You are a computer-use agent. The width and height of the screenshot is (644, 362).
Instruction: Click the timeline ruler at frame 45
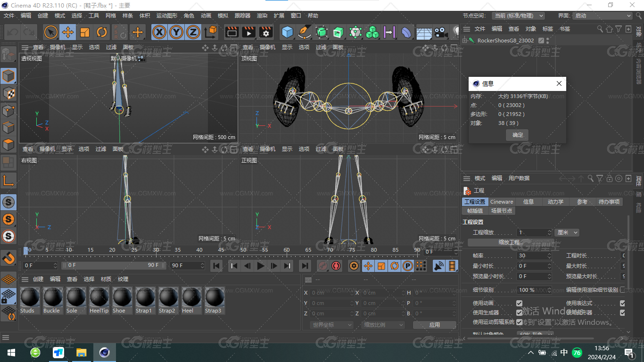pyautogui.click(x=221, y=250)
